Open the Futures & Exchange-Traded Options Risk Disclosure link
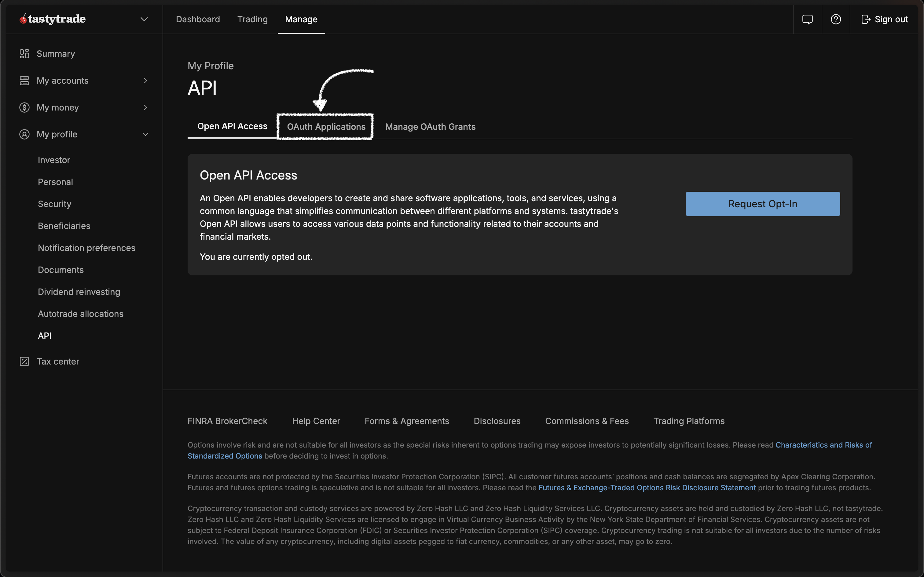Screen dimensions: 924x577 [647, 488]
